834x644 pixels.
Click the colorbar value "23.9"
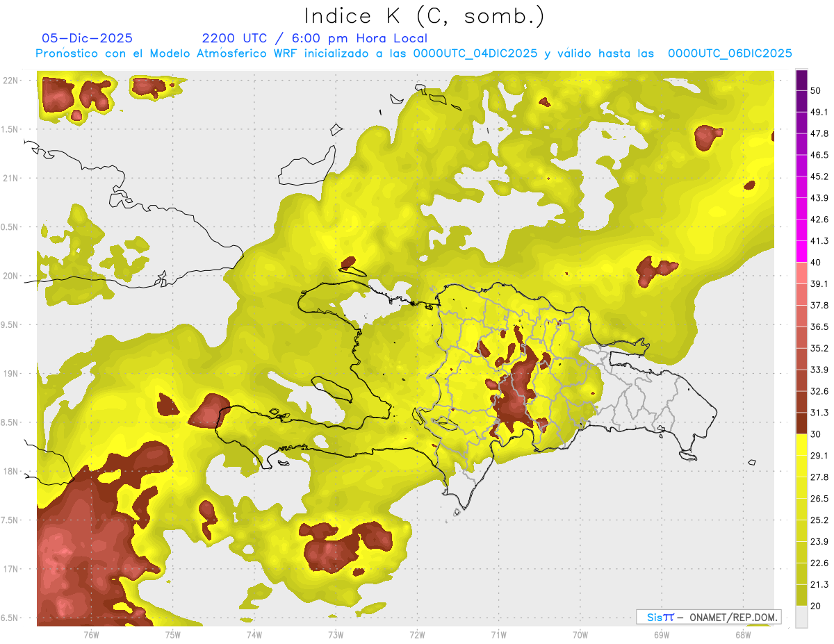[819, 542]
